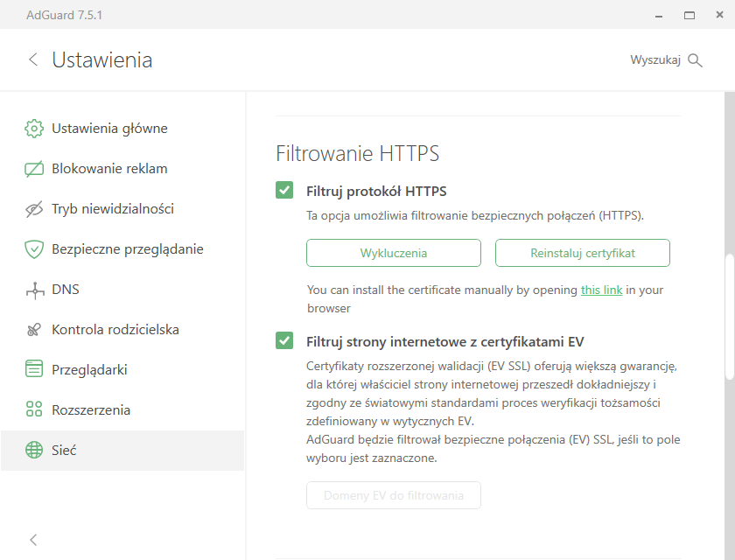
Task: Open the 'this link' certificate hyperlink
Action: point(601,290)
